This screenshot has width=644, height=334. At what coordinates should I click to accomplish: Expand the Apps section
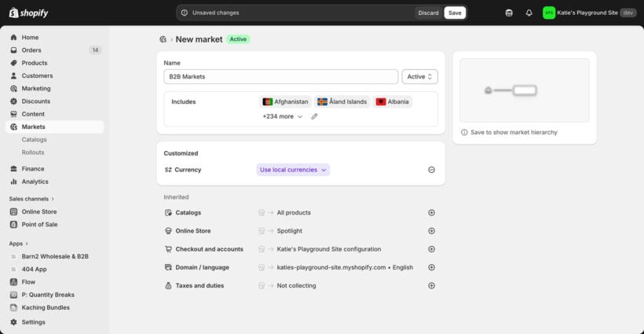[19, 244]
